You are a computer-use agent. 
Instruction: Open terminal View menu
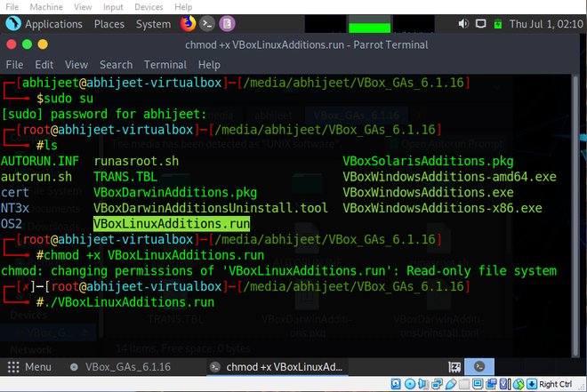click(x=76, y=65)
